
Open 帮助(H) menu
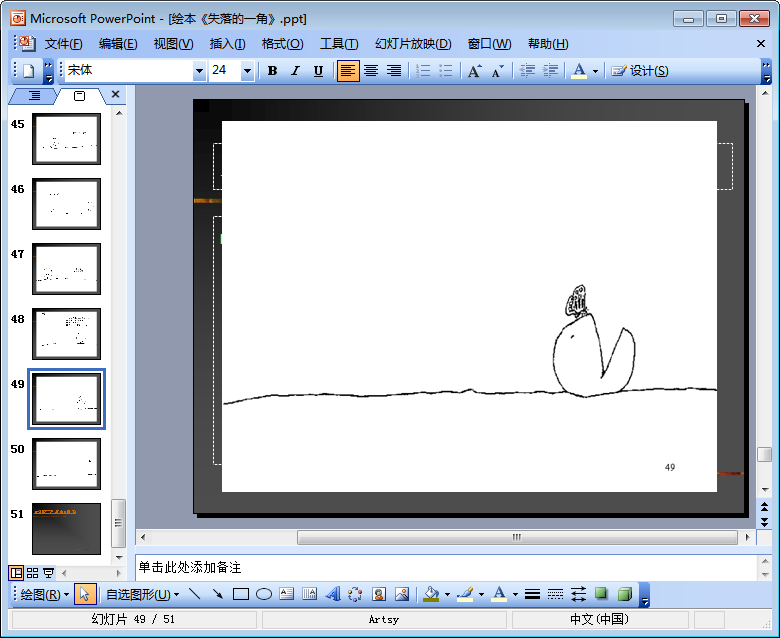pyautogui.click(x=548, y=44)
